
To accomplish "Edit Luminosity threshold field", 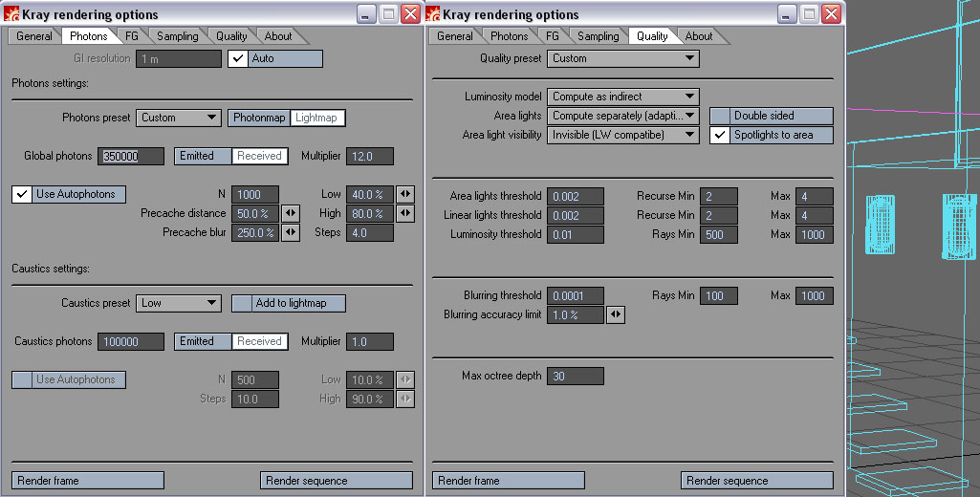I will point(576,234).
